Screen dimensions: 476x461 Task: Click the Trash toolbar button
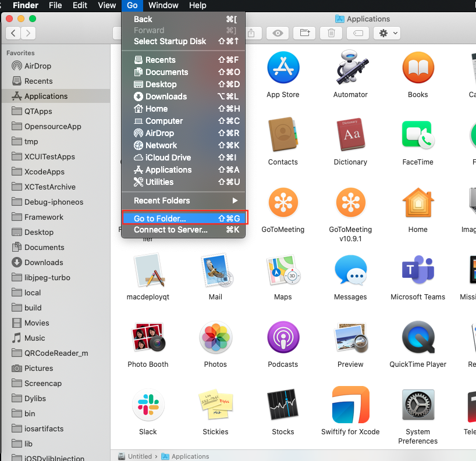pyautogui.click(x=331, y=33)
